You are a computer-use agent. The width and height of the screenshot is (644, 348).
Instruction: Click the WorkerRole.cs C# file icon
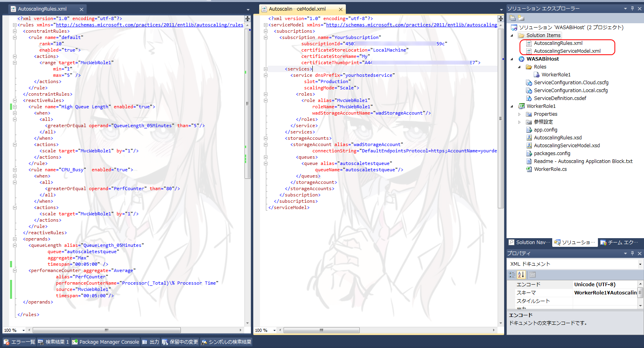529,169
